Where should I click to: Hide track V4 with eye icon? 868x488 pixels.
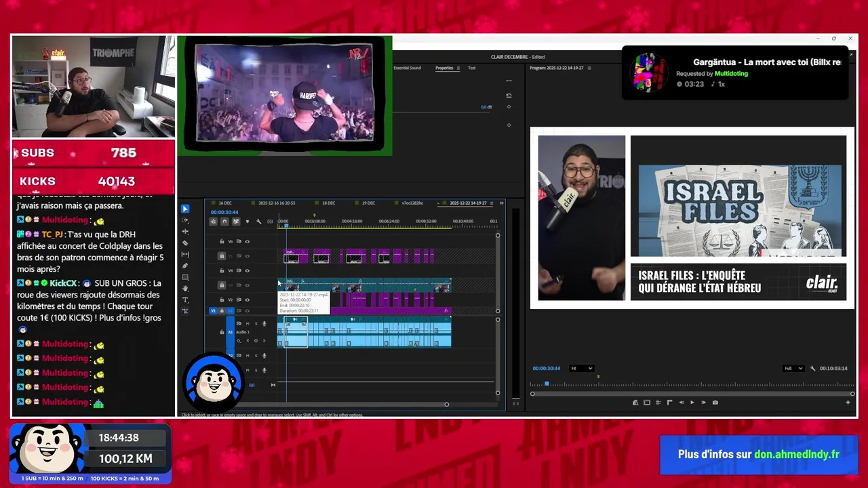point(247,270)
